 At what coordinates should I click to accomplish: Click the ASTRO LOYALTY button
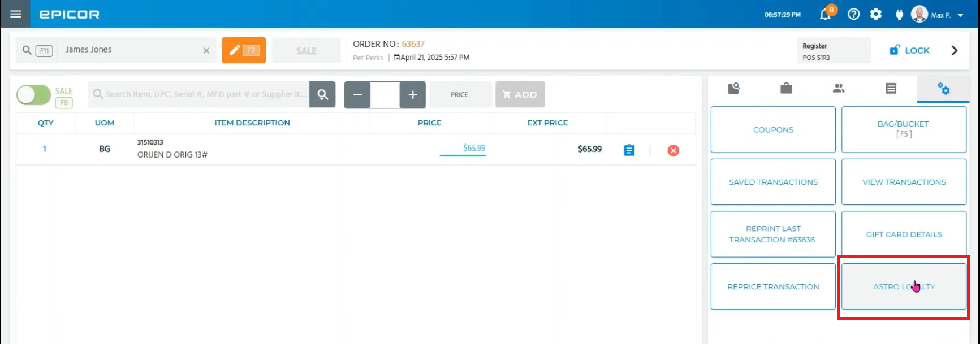[904, 286]
